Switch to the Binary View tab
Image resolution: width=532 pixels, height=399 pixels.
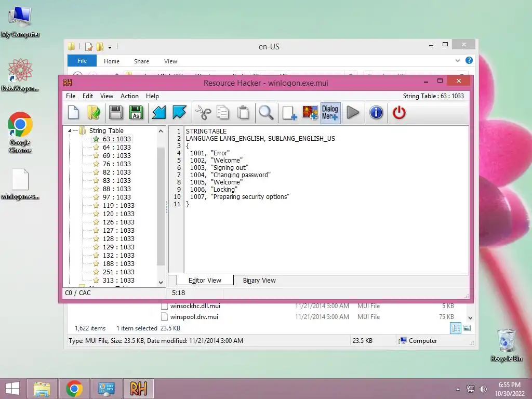coord(259,280)
